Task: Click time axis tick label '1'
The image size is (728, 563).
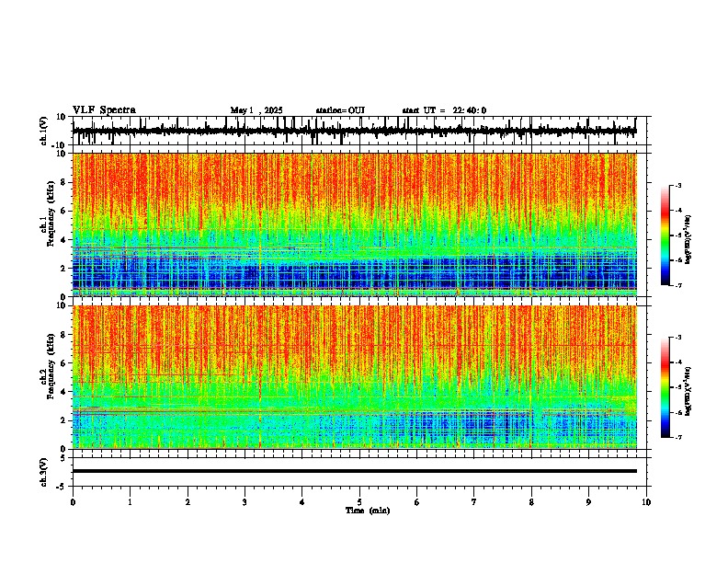Action: click(130, 502)
